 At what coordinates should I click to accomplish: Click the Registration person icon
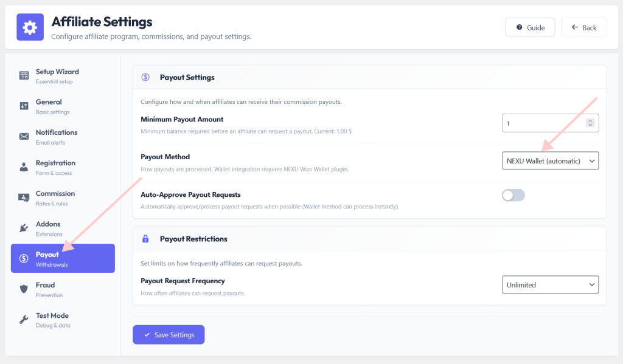tap(24, 167)
